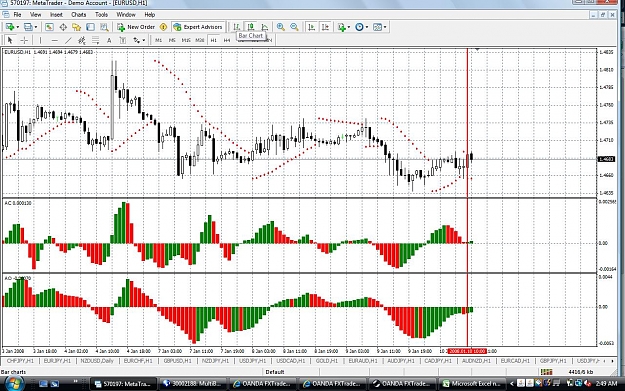625x391 pixels.
Task: Click the Profiles toolbar icon
Action: [x=28, y=27]
